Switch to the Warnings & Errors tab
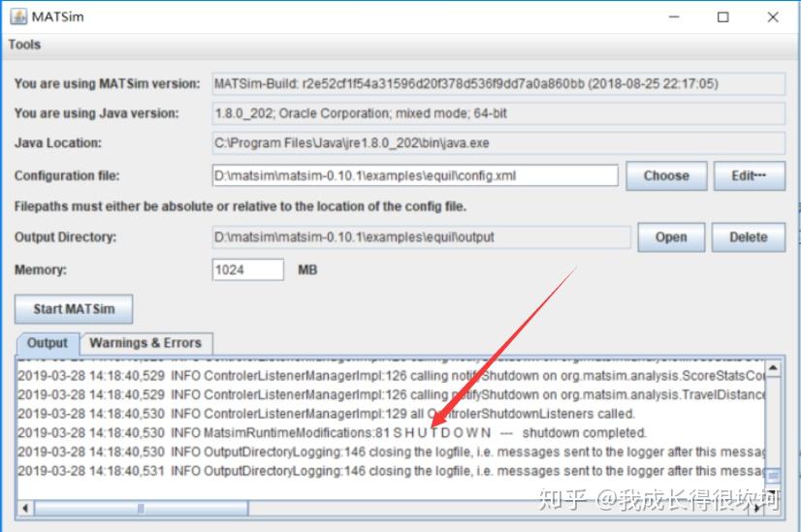The height and width of the screenshot is (532, 801). coord(145,343)
